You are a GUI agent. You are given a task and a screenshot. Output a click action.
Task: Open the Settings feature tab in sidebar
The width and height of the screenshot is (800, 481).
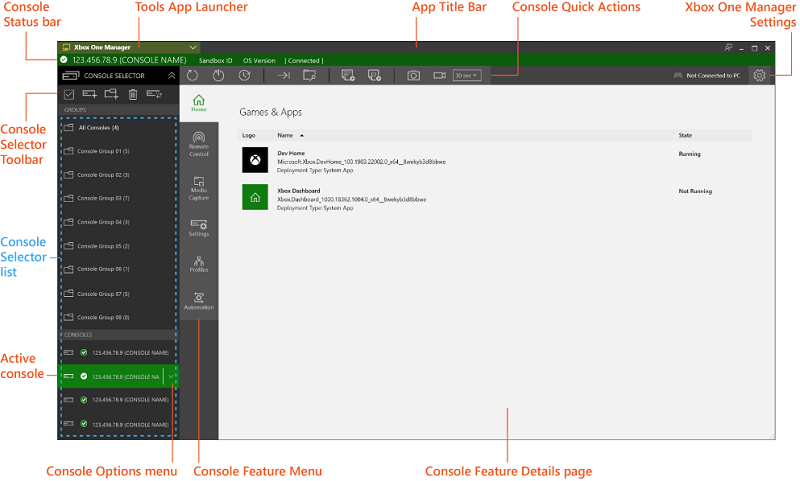199,227
